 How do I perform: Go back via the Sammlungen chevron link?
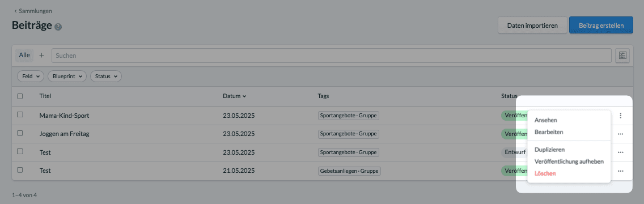pyautogui.click(x=33, y=11)
